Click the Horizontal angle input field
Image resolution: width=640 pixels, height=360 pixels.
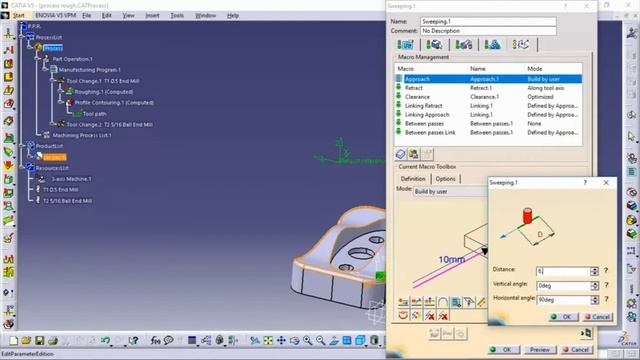point(563,300)
